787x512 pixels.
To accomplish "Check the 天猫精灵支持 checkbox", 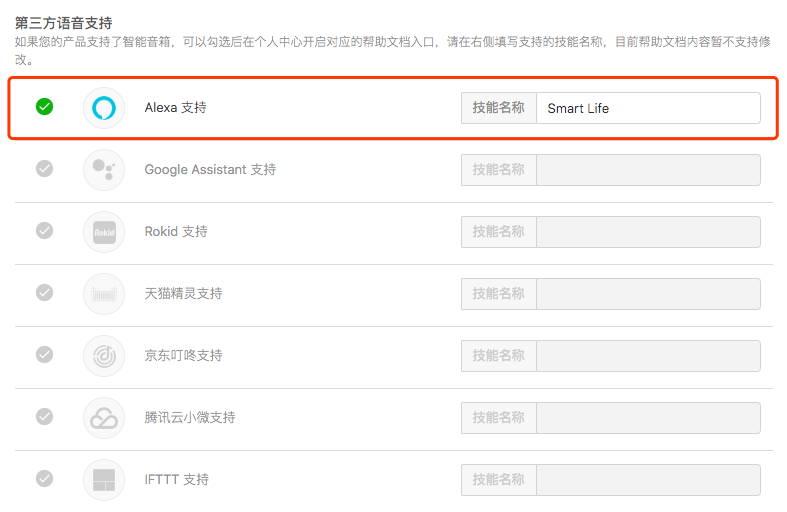I will (x=45, y=292).
